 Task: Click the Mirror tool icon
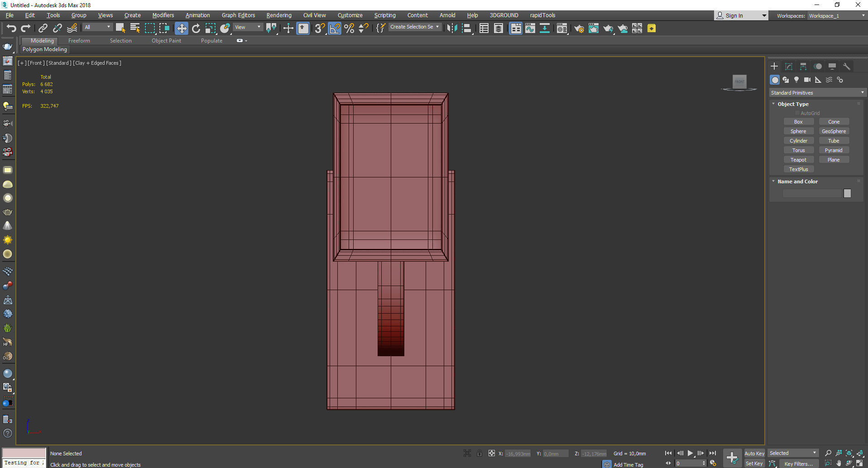(x=451, y=29)
